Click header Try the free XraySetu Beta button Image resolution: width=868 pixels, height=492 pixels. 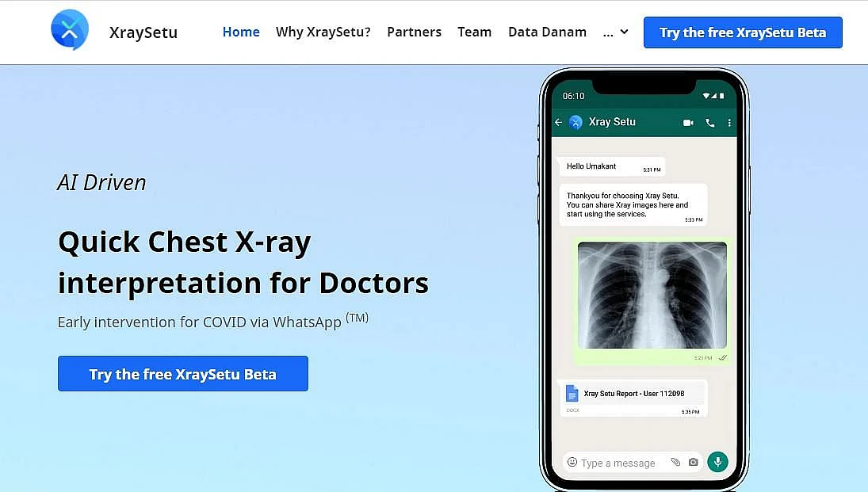[743, 32]
